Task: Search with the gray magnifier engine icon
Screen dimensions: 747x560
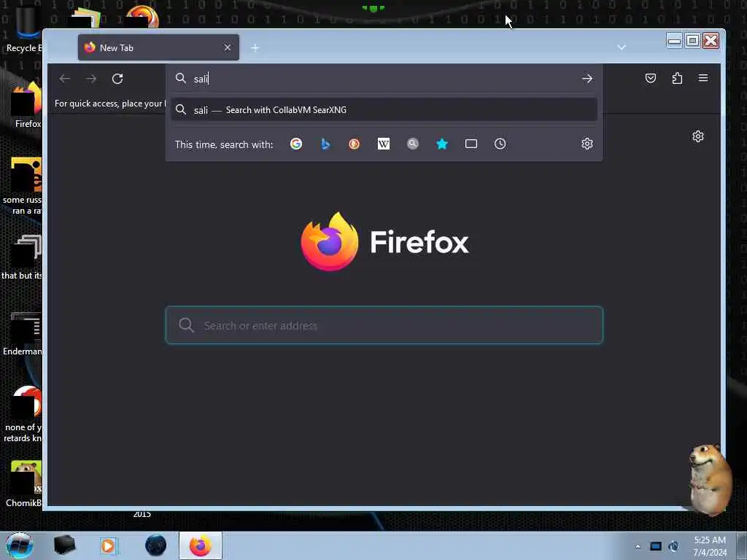Action: pos(413,144)
